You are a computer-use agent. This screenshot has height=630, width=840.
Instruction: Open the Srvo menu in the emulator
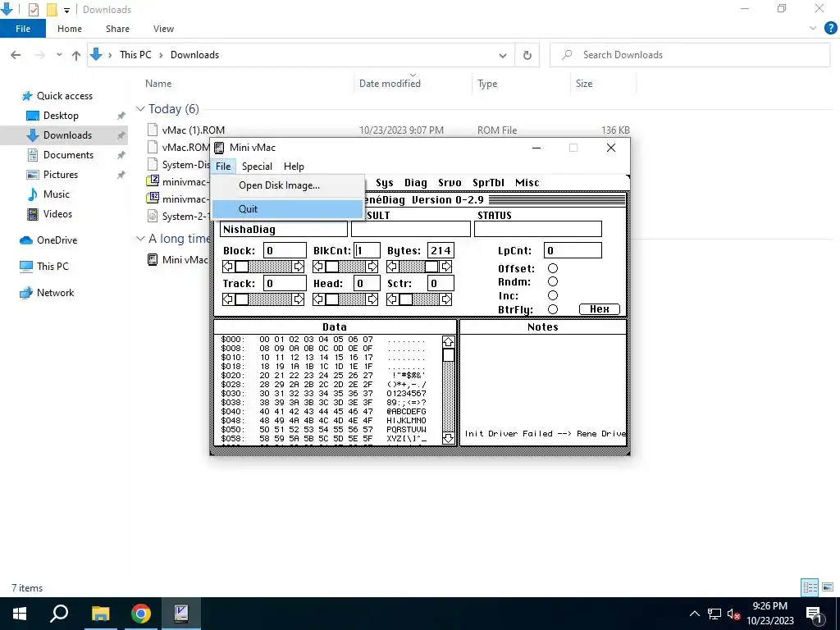pos(450,183)
